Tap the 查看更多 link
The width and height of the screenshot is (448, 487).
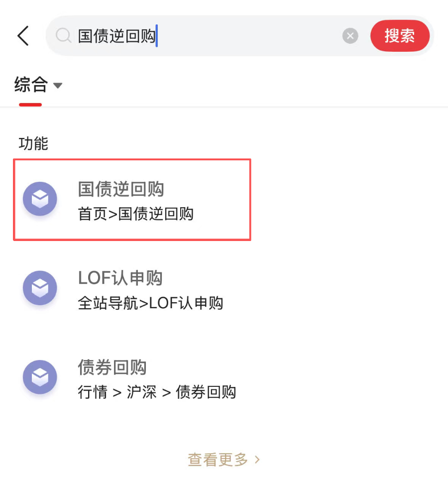click(x=218, y=460)
